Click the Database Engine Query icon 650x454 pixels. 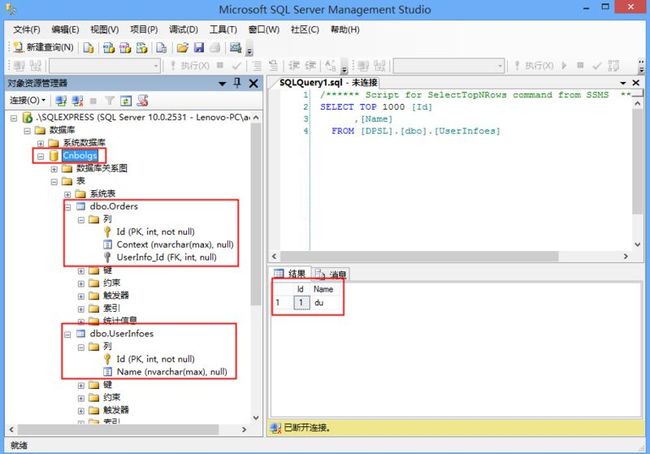click(x=88, y=48)
